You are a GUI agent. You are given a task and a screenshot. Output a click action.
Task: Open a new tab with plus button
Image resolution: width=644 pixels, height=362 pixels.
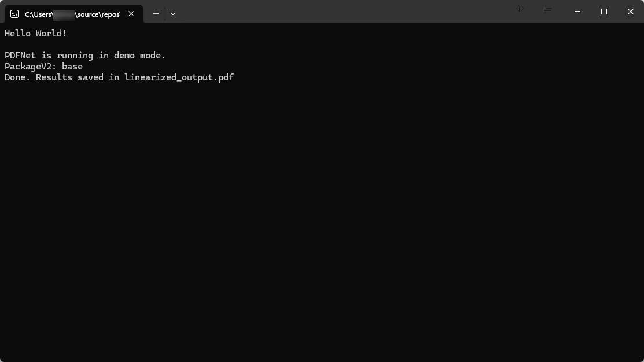tap(156, 14)
